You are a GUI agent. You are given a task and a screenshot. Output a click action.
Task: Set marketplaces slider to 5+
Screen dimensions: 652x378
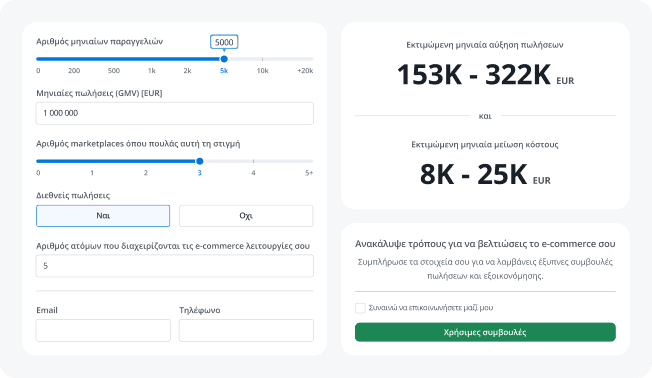pos(311,161)
